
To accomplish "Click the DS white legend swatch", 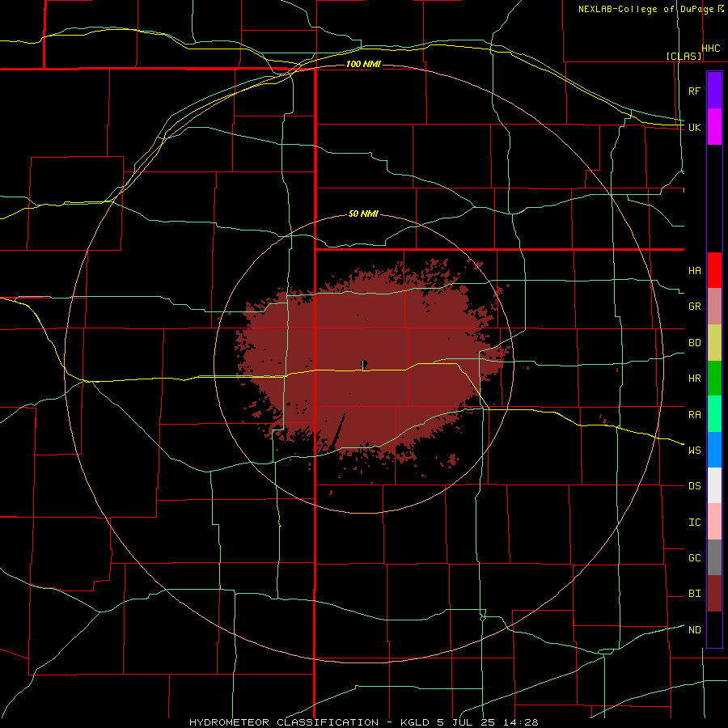I will [714, 485].
